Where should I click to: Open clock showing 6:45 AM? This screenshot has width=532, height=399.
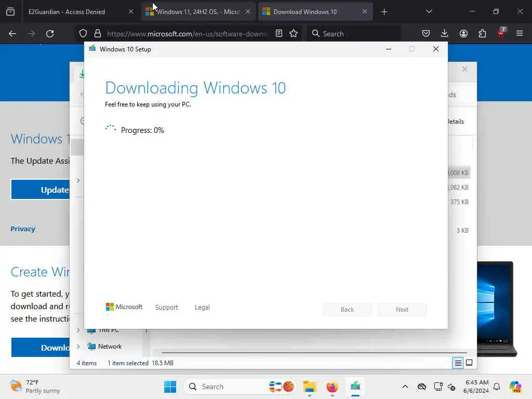(x=477, y=387)
